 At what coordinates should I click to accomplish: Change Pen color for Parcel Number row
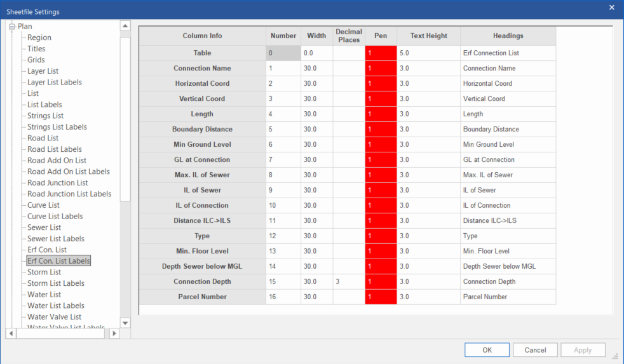[381, 297]
